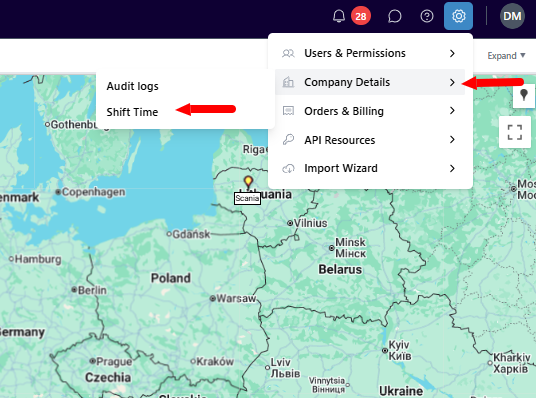Select API Resources menu item
Viewport: 536px width, 398px height.
point(370,140)
